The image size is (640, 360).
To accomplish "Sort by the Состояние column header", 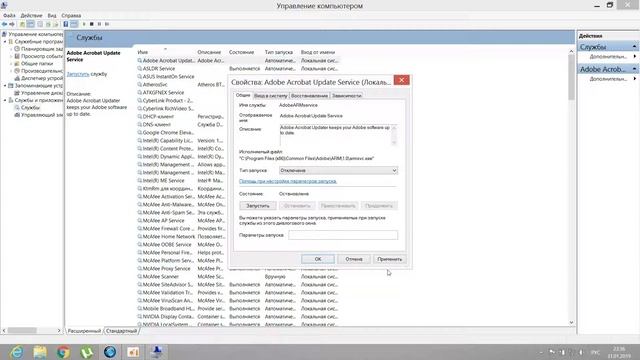I will click(241, 52).
